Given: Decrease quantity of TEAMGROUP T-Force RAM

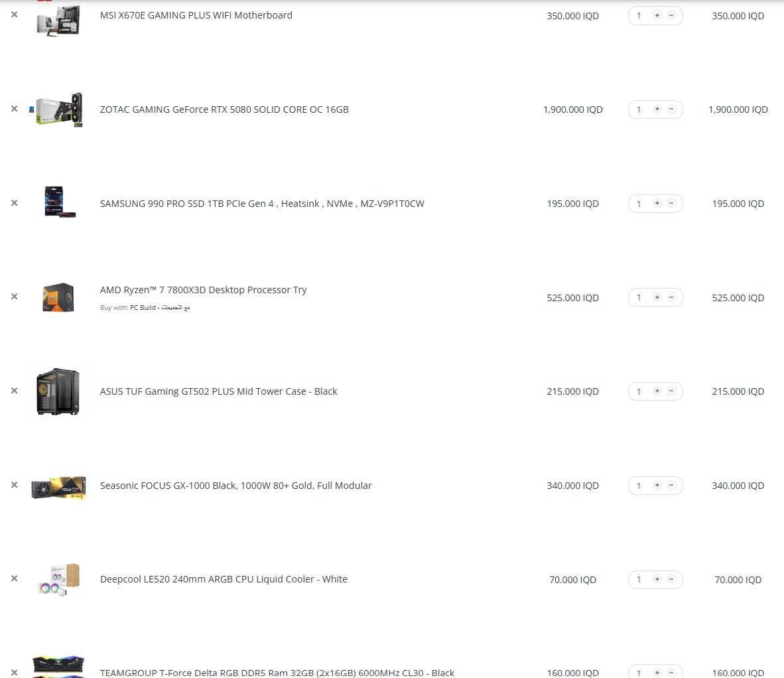Looking at the screenshot, I should coord(671,673).
